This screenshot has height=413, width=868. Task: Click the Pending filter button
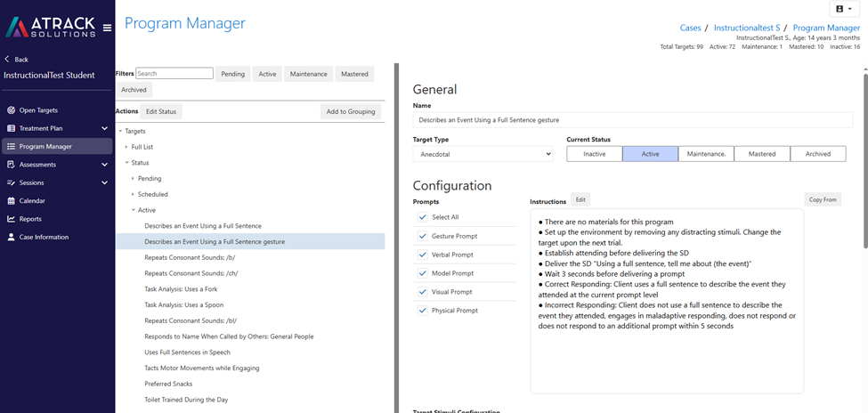233,74
